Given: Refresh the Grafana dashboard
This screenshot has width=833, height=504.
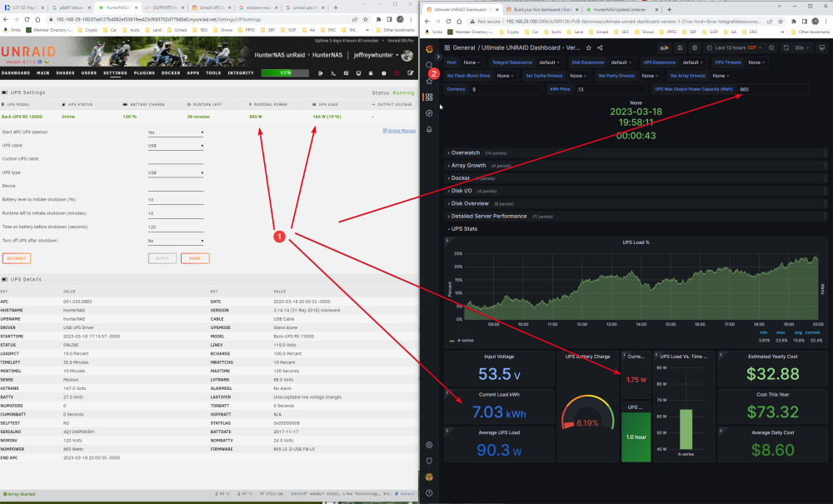Looking at the screenshot, I should [x=786, y=47].
